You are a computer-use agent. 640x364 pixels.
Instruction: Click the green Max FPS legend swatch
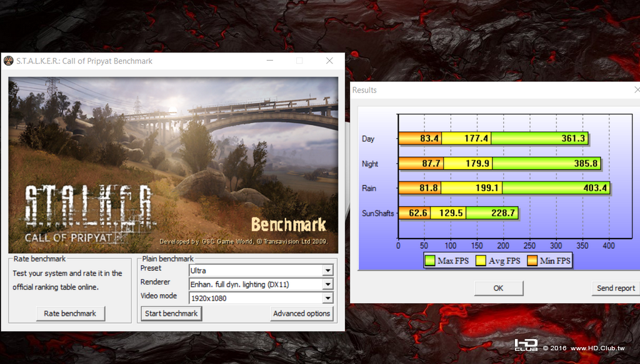click(x=430, y=260)
